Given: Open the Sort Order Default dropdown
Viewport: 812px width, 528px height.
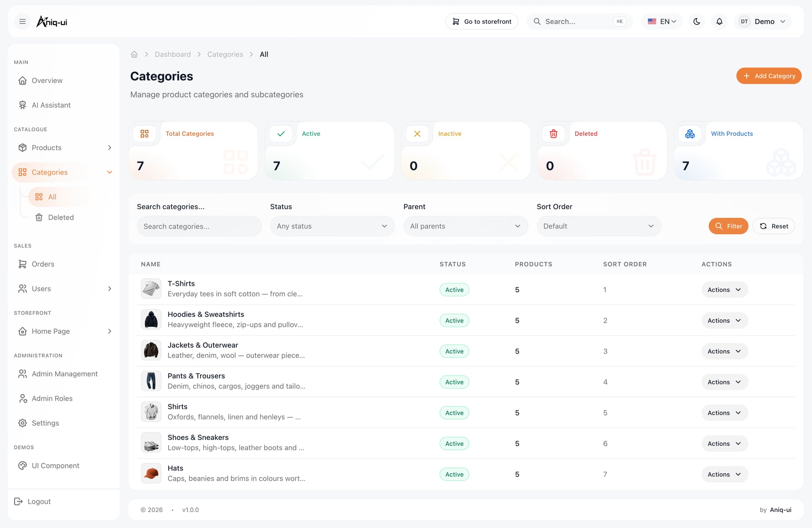Looking at the screenshot, I should [599, 226].
